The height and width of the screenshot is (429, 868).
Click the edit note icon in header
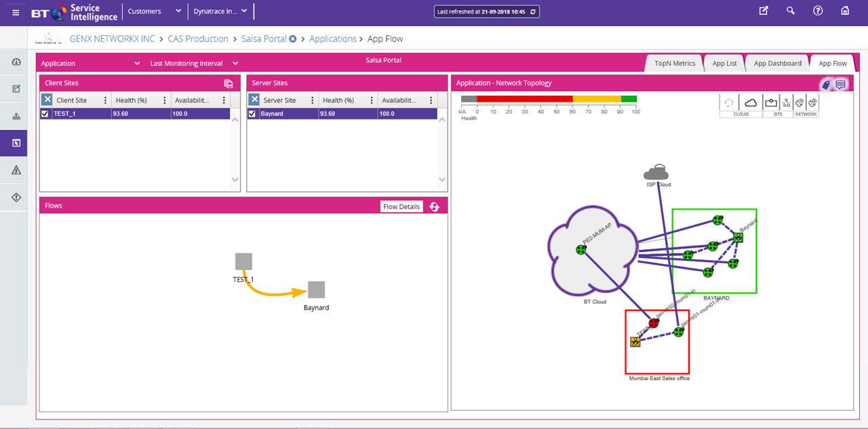click(764, 11)
